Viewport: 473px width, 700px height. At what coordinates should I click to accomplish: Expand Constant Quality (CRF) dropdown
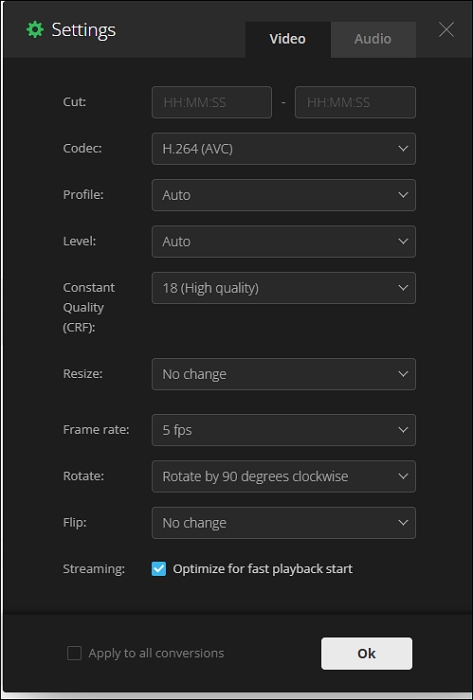[284, 288]
